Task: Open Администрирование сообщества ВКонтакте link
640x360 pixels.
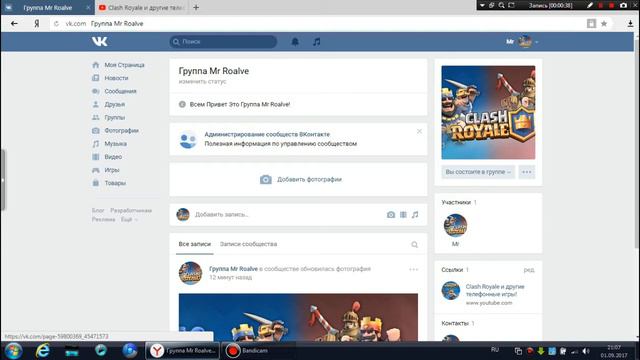Action: pos(267,134)
